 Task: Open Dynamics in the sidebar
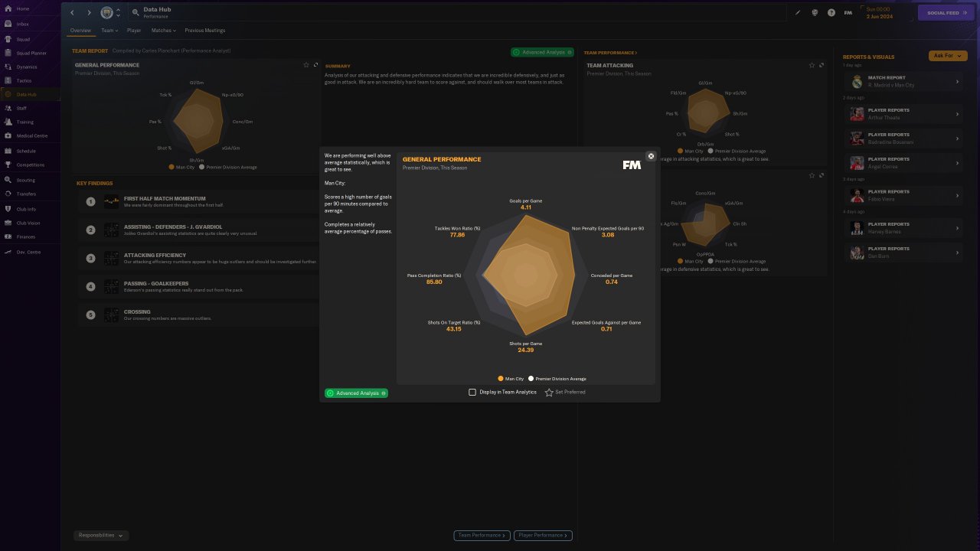tap(27, 67)
